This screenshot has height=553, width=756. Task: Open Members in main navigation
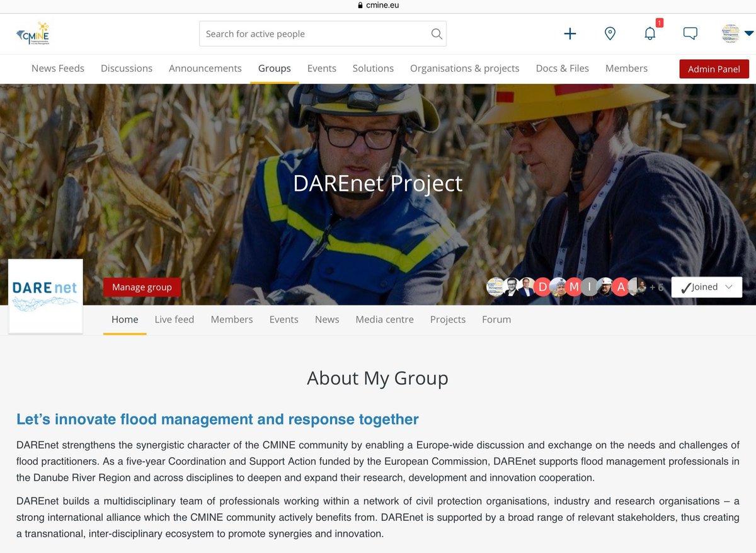626,69
